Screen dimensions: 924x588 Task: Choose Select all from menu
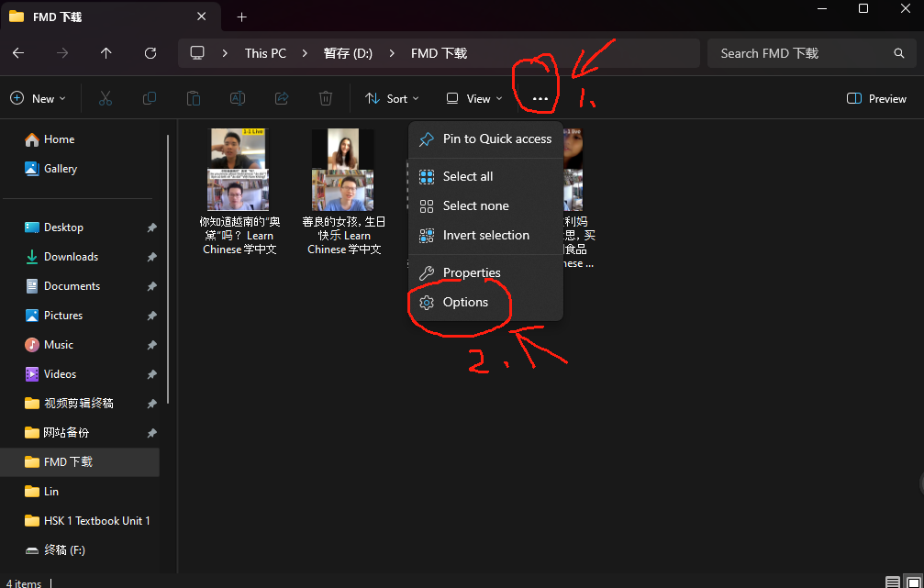tap(485, 176)
